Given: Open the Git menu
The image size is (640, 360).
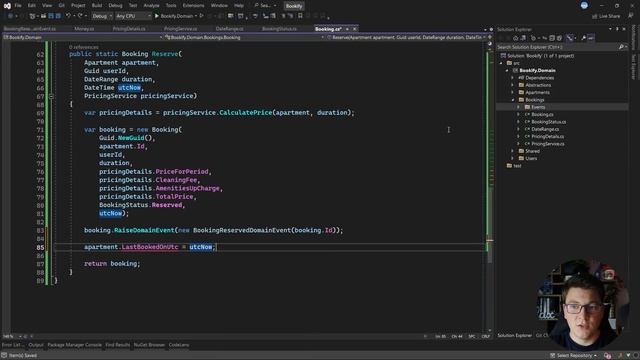Looking at the screenshot, I should coord(62,6).
